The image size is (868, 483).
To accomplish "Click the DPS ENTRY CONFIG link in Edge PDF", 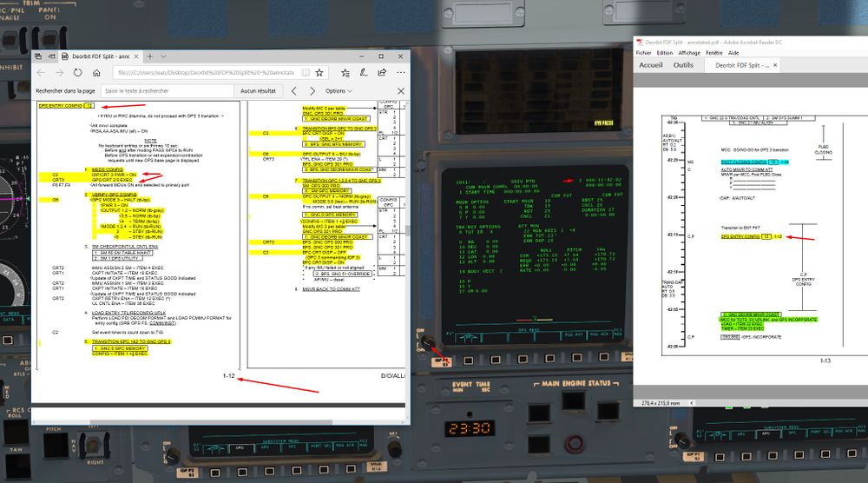I will tap(61, 106).
